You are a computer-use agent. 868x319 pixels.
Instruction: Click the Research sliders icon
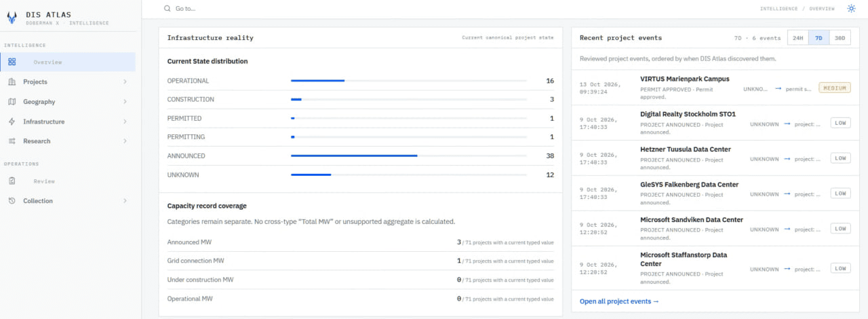12,141
